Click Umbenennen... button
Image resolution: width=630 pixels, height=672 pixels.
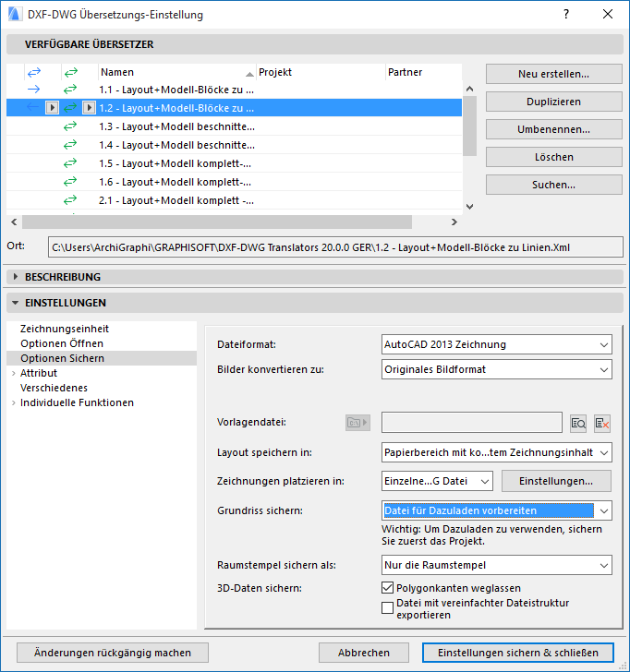tap(553, 129)
